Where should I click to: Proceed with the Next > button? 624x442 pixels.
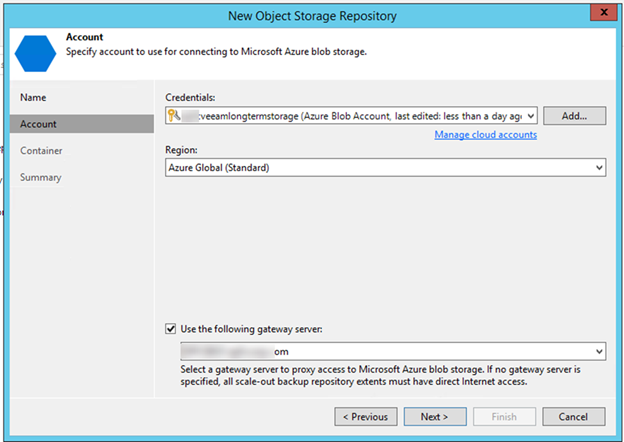434,416
